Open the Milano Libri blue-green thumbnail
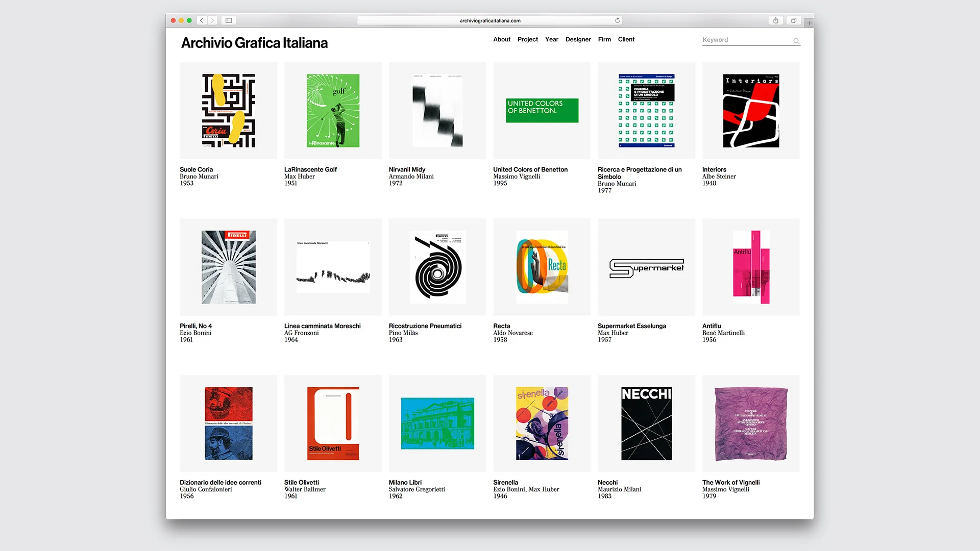Viewport: 980px width, 551px height. click(x=437, y=423)
